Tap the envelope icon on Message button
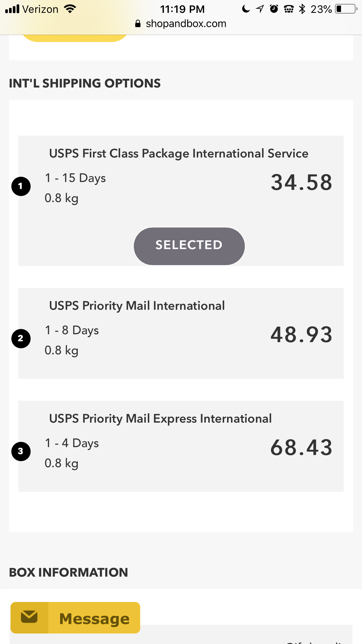The height and width of the screenshot is (644, 362). (x=29, y=617)
